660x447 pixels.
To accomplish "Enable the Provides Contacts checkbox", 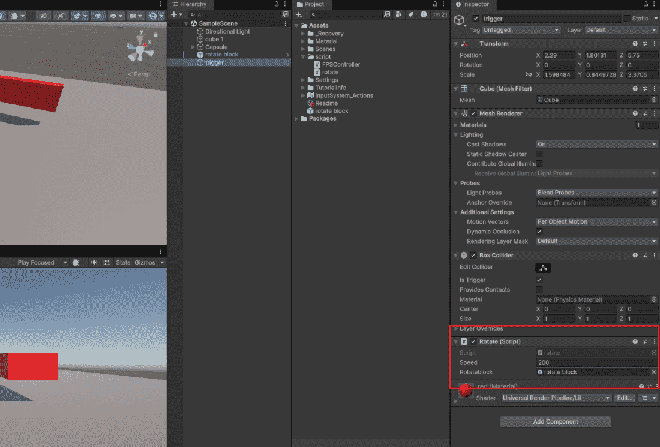I will point(539,290).
